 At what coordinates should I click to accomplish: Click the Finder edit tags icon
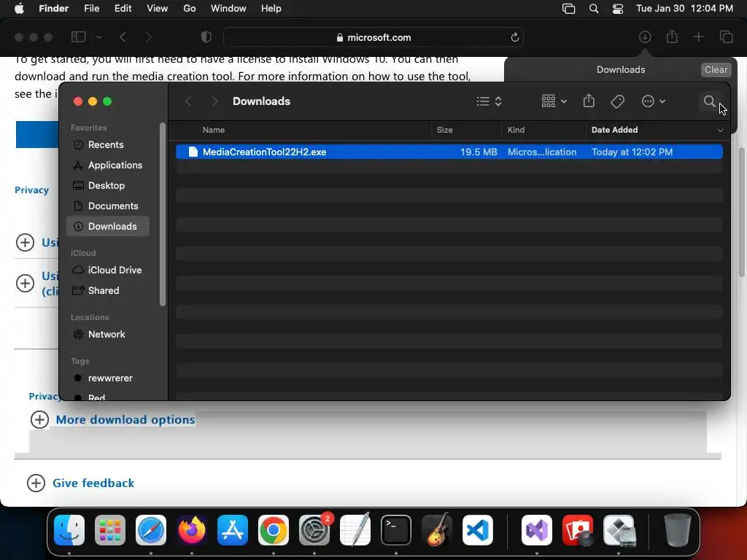coord(617,101)
